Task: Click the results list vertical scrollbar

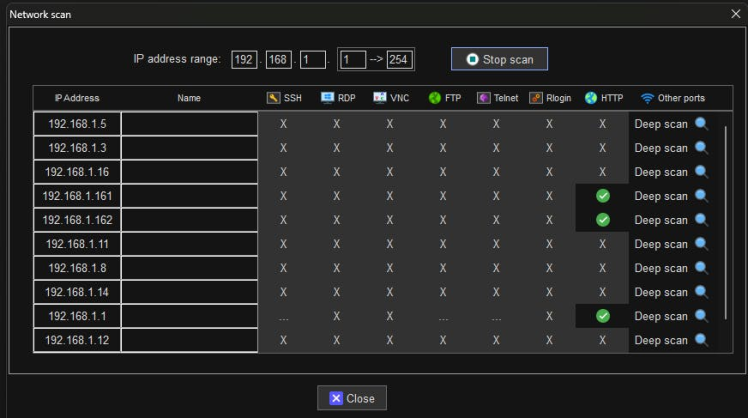Action: [726, 222]
